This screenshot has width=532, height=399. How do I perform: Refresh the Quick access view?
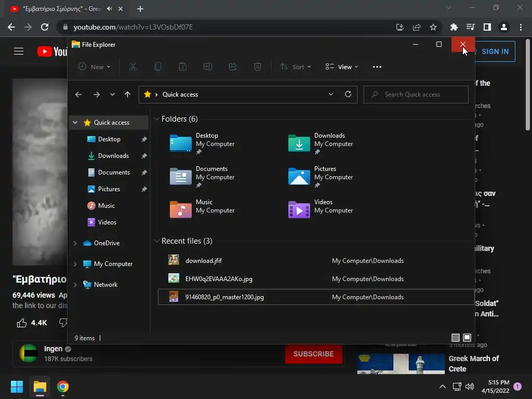coord(348,95)
